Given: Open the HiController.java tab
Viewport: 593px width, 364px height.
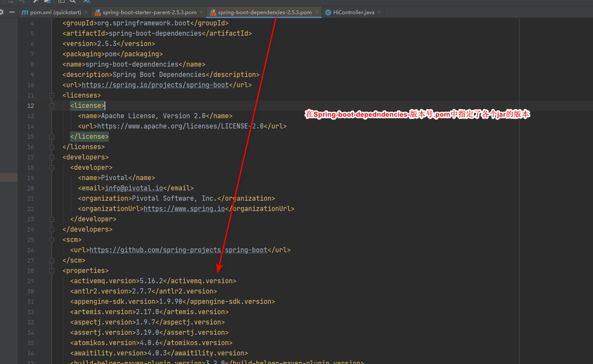Looking at the screenshot, I should coord(353,12).
